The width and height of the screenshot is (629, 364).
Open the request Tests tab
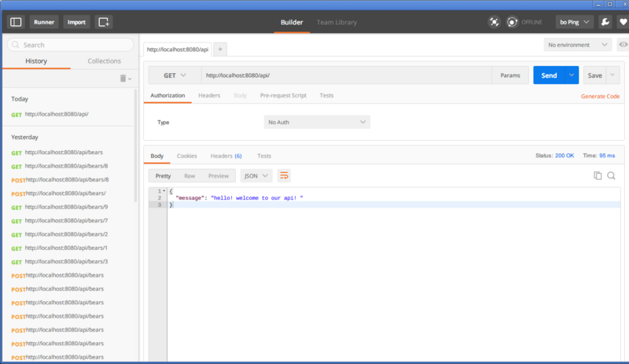326,95
